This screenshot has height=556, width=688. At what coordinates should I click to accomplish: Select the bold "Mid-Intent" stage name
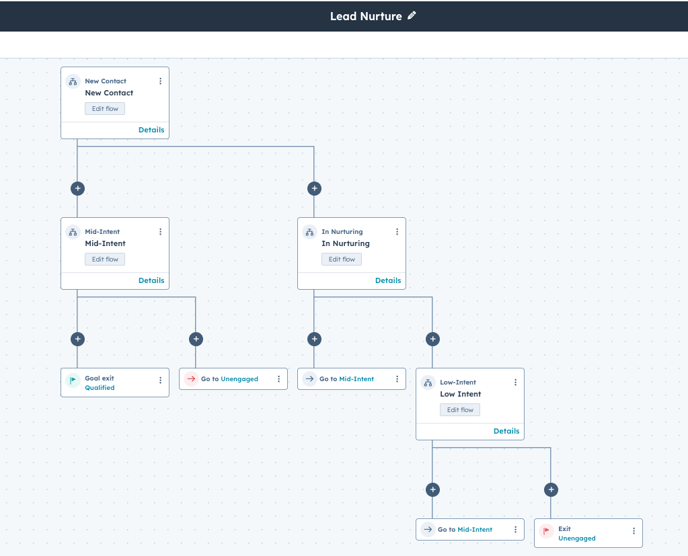coord(105,244)
